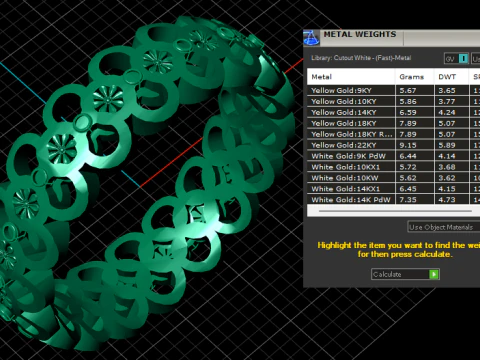The width and height of the screenshot is (480, 360).
Task: Select the White Gold:14K PdW row
Action: 393,200
